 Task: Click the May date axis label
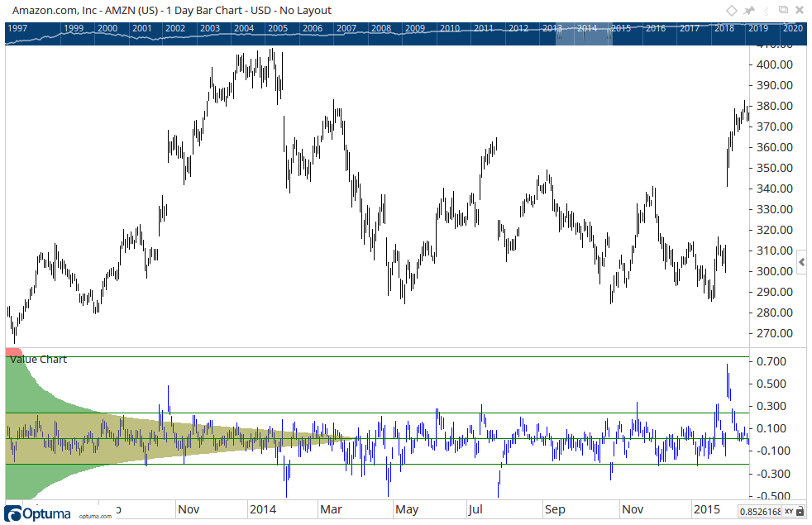(x=407, y=509)
